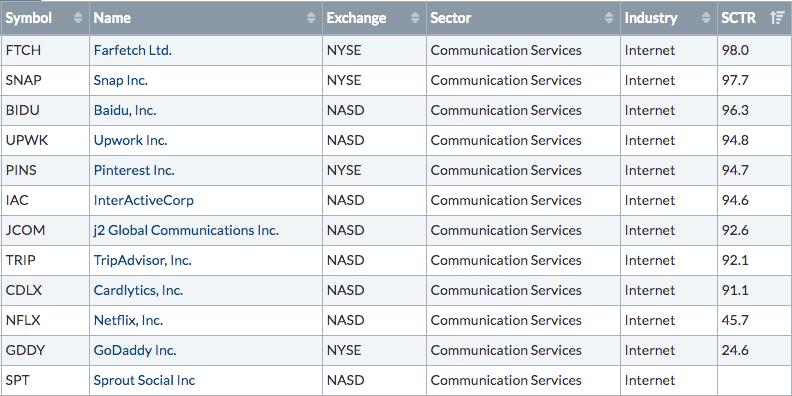Open TripAdvisor, Inc. link
This screenshot has width=792, height=396.
tap(143, 261)
